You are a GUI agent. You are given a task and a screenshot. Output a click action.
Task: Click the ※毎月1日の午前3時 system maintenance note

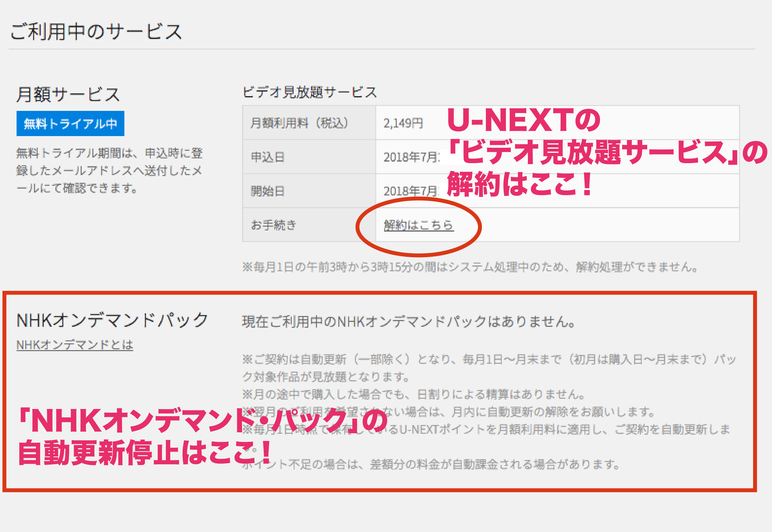[x=470, y=267]
